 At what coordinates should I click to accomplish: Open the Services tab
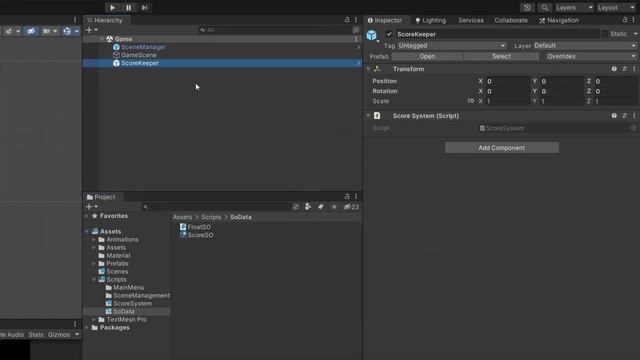coord(471,20)
